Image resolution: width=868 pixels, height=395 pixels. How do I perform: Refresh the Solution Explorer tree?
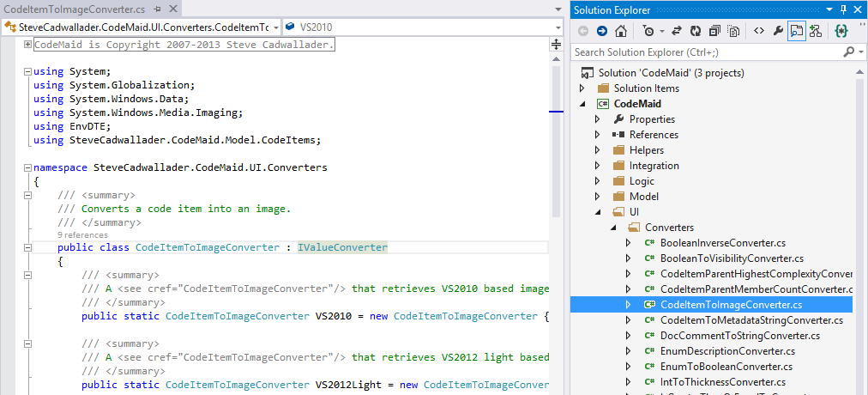tap(696, 31)
